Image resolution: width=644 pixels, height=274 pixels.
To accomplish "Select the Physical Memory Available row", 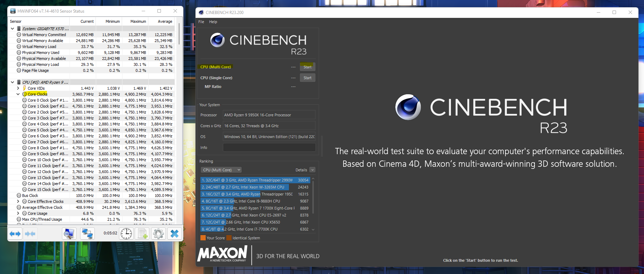I will [92, 59].
